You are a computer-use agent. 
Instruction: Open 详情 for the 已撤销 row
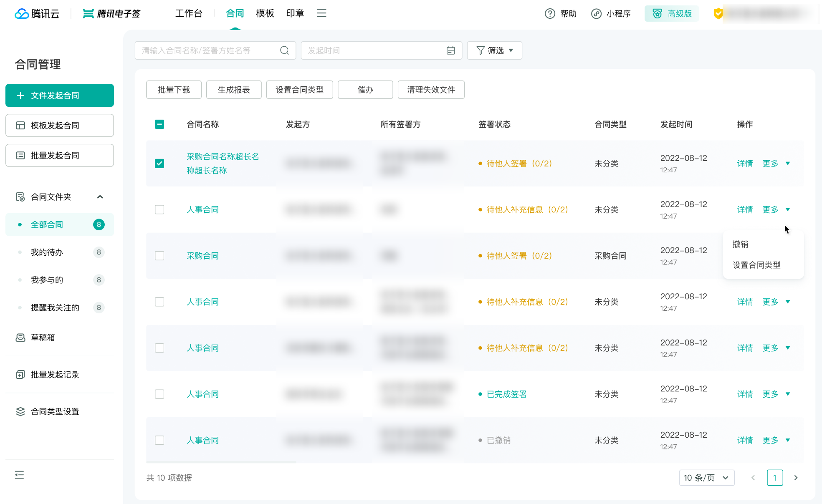pyautogui.click(x=745, y=440)
